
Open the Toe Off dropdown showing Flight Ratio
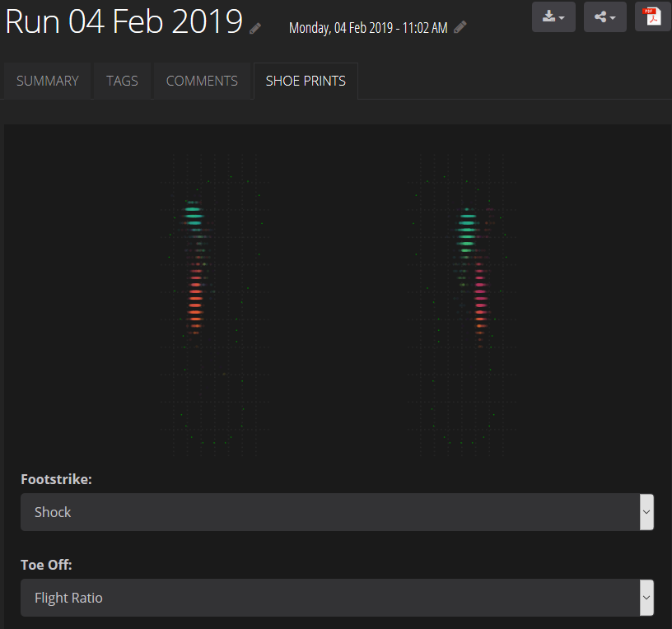point(329,598)
